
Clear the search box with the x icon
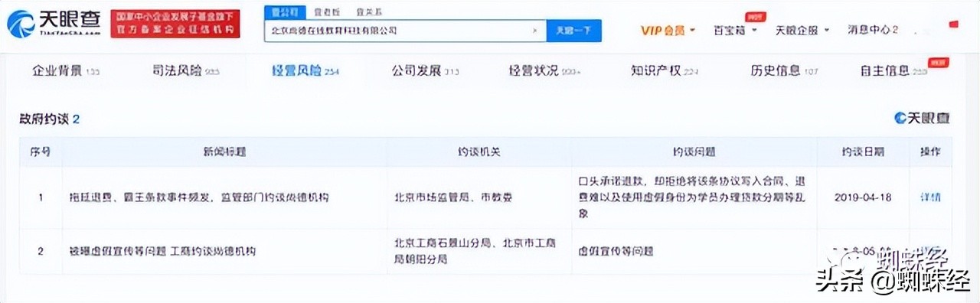coord(534,31)
